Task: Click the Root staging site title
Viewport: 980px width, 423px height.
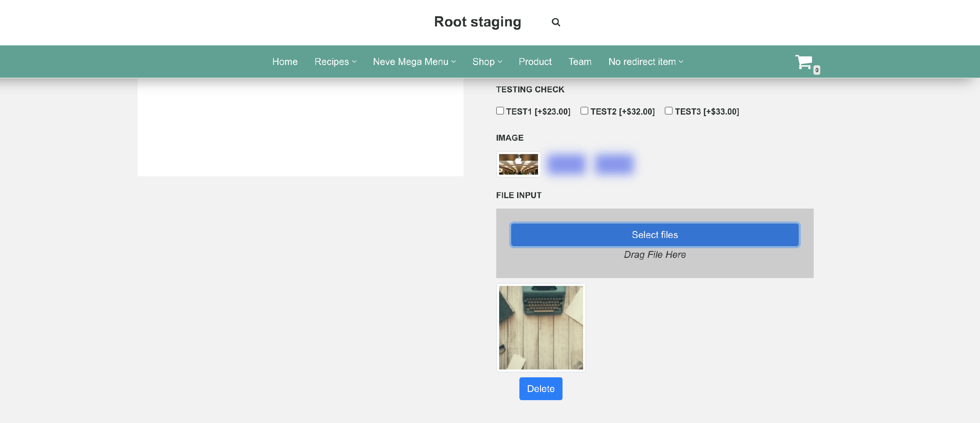Action: point(477,22)
